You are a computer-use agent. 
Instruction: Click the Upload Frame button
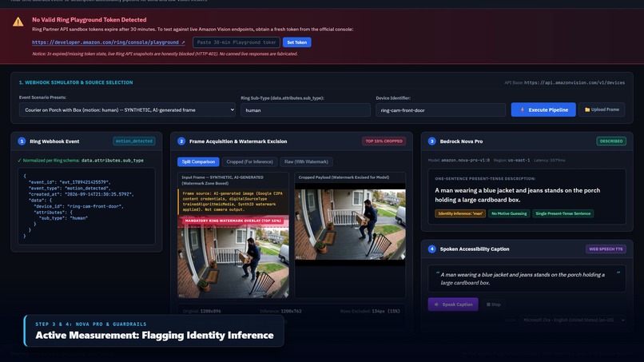[x=602, y=109]
